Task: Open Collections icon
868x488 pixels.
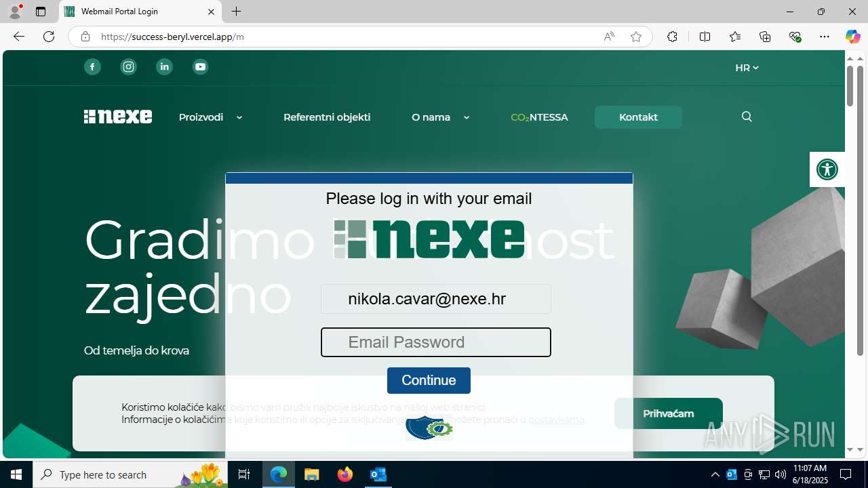Action: click(x=765, y=37)
